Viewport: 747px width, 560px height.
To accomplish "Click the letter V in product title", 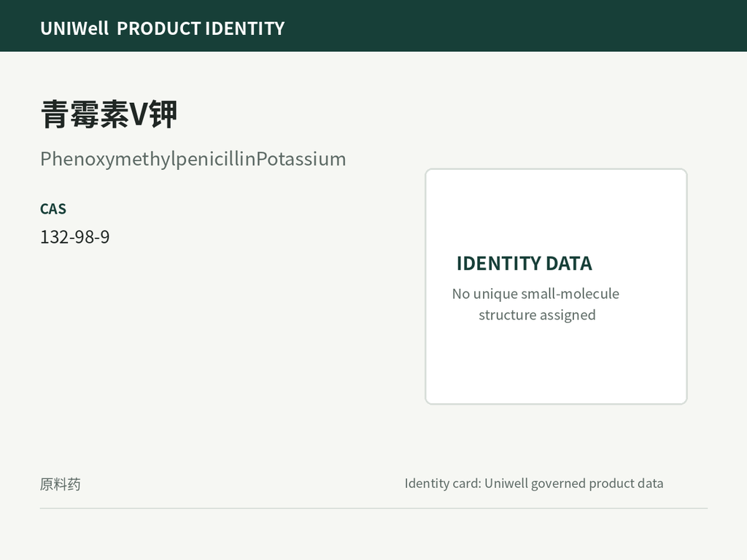I will point(139,114).
